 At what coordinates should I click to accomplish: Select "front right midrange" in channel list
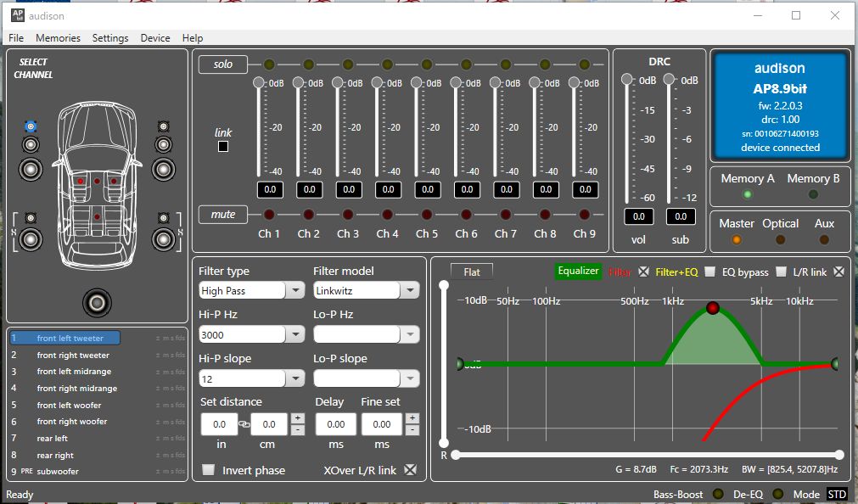77,388
